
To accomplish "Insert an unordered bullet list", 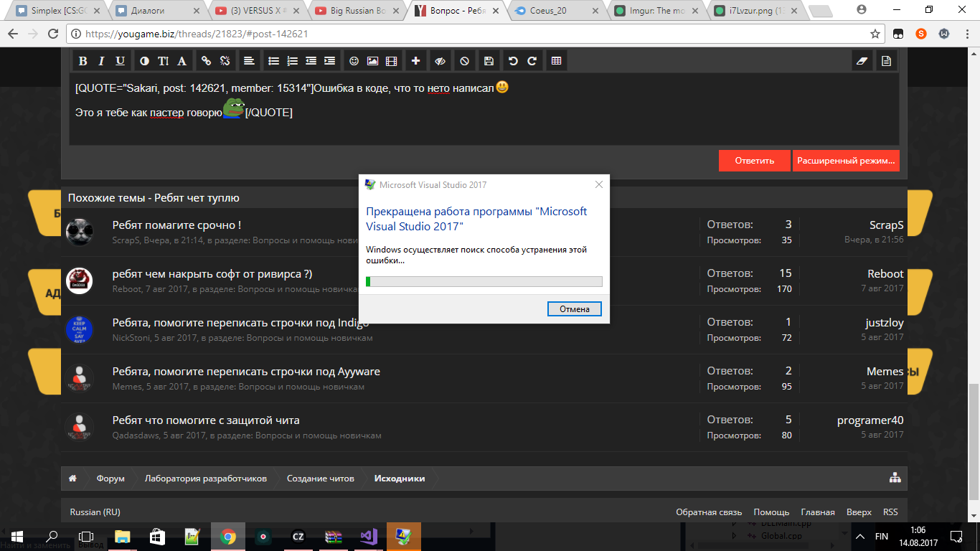I will 273,61.
